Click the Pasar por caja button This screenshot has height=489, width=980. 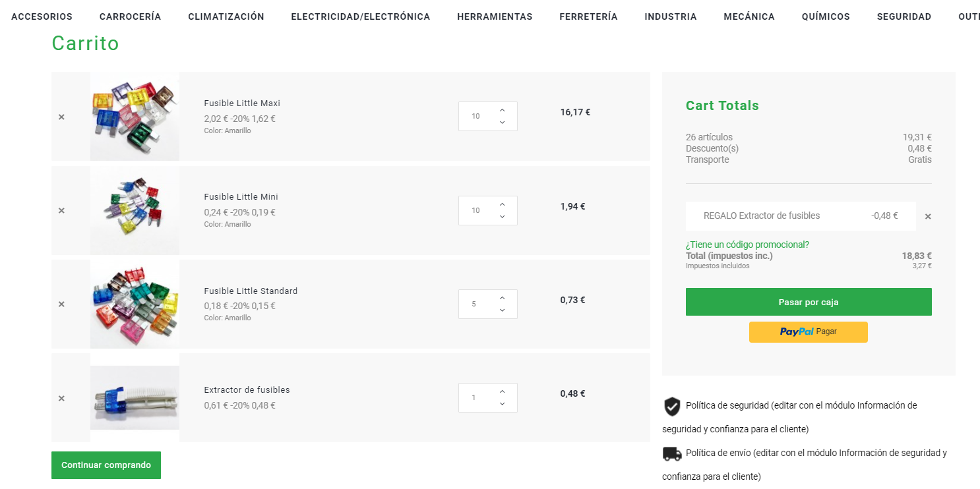pyautogui.click(x=809, y=302)
